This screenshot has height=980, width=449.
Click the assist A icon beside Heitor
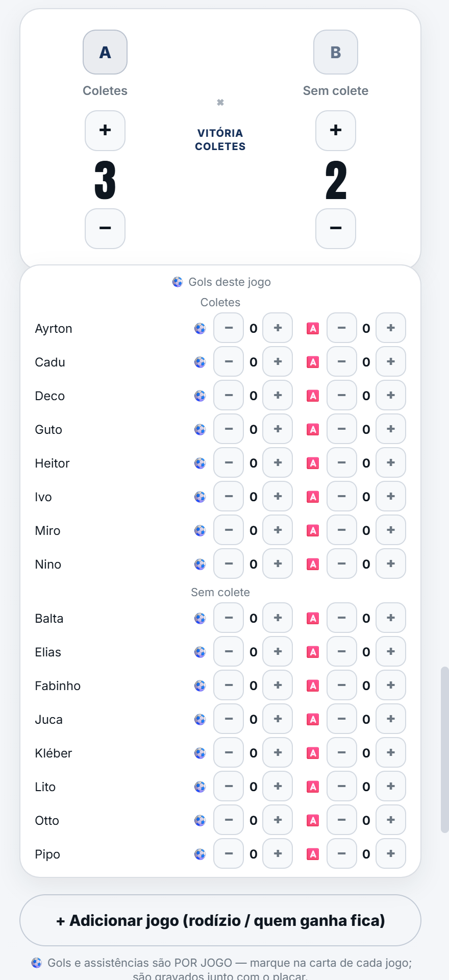click(313, 463)
